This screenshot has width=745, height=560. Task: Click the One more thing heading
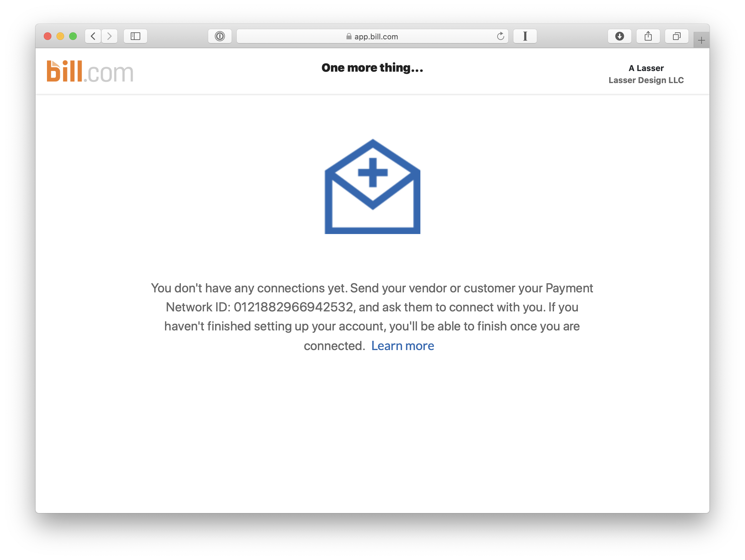click(372, 68)
